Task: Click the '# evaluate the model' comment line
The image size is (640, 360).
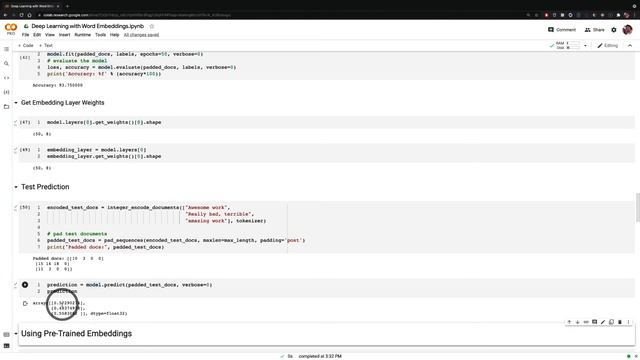Action: pyautogui.click(x=77, y=61)
